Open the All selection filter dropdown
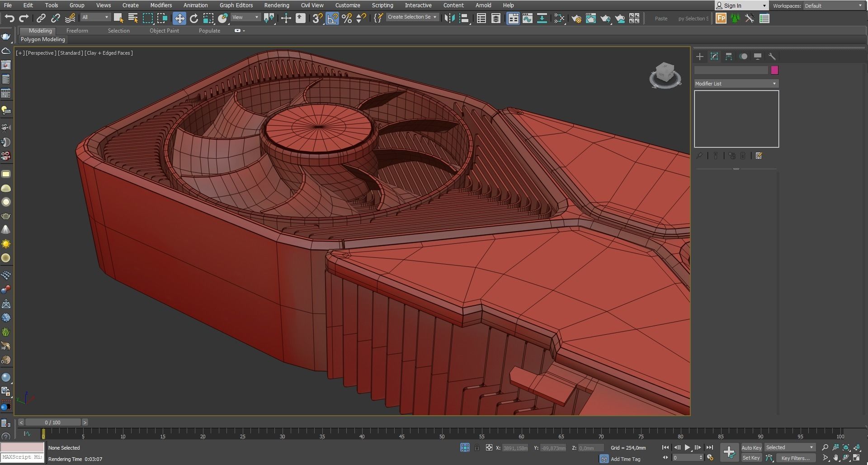 [x=95, y=17]
